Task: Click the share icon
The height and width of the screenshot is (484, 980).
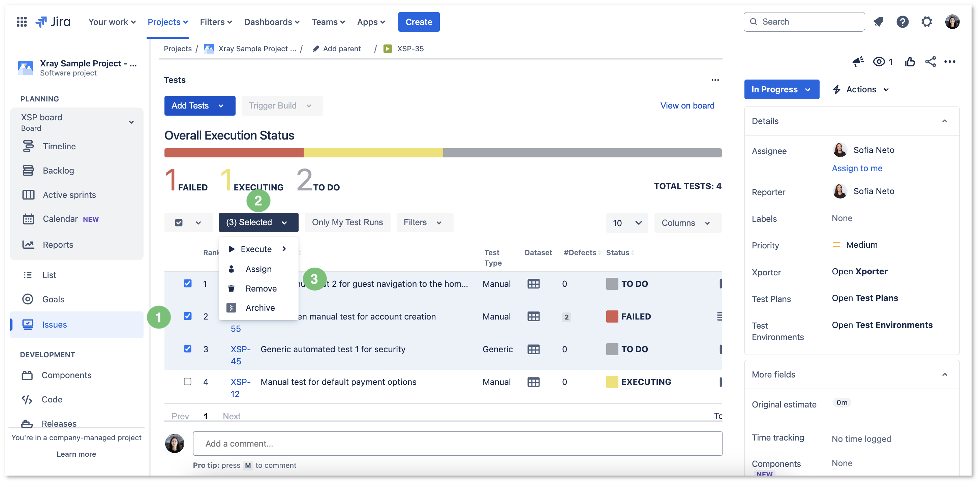Action: coord(930,62)
